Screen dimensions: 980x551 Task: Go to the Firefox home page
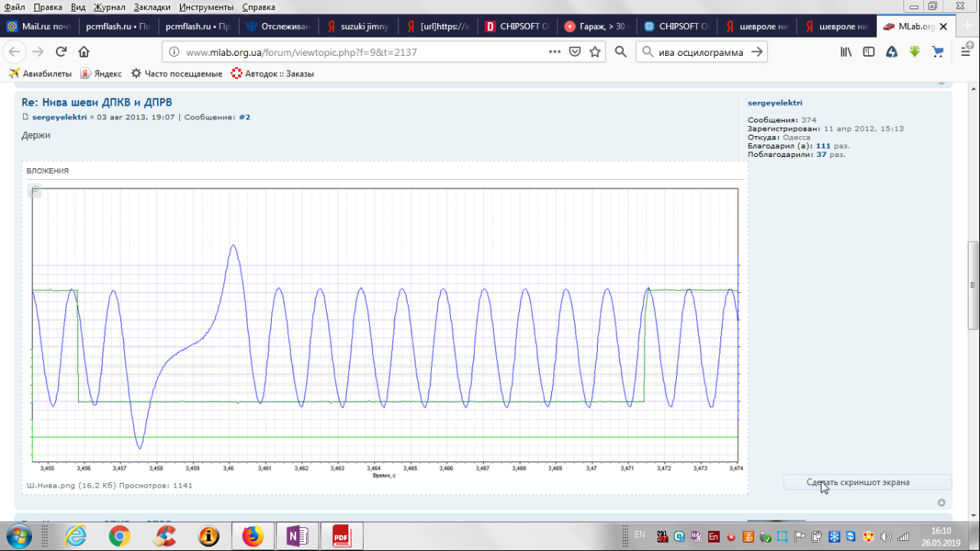[x=84, y=52]
